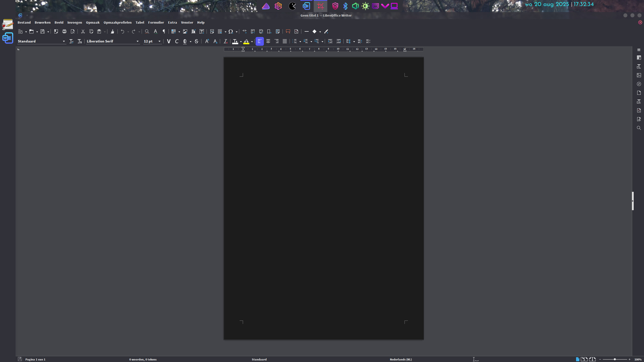Insert a comment using the toolbar icon
Screen dimensions: 644x362
[x=288, y=31]
